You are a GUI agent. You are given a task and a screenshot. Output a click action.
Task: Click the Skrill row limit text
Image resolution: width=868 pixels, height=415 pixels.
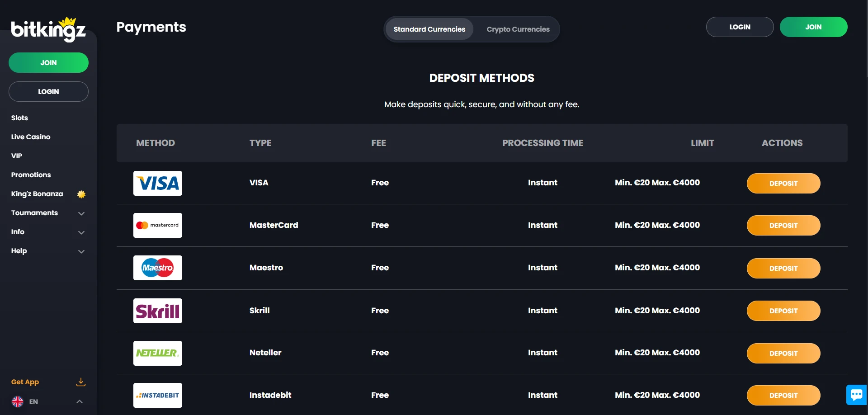[657, 311]
